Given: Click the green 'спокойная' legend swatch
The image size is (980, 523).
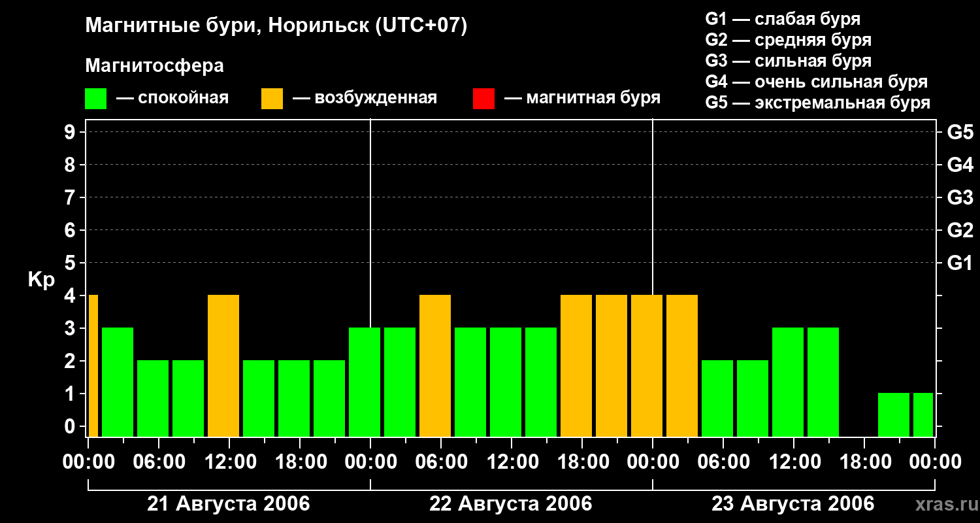Looking at the screenshot, I should tap(95, 99).
